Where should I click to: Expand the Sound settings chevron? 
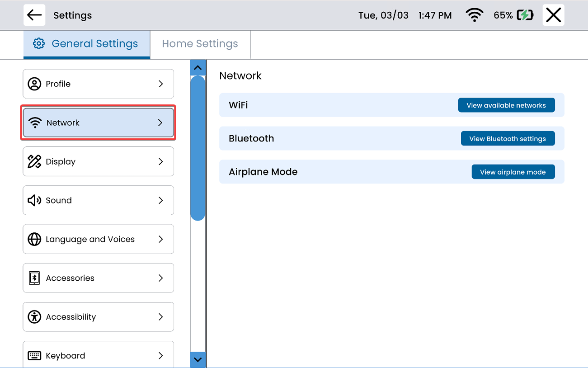160,200
